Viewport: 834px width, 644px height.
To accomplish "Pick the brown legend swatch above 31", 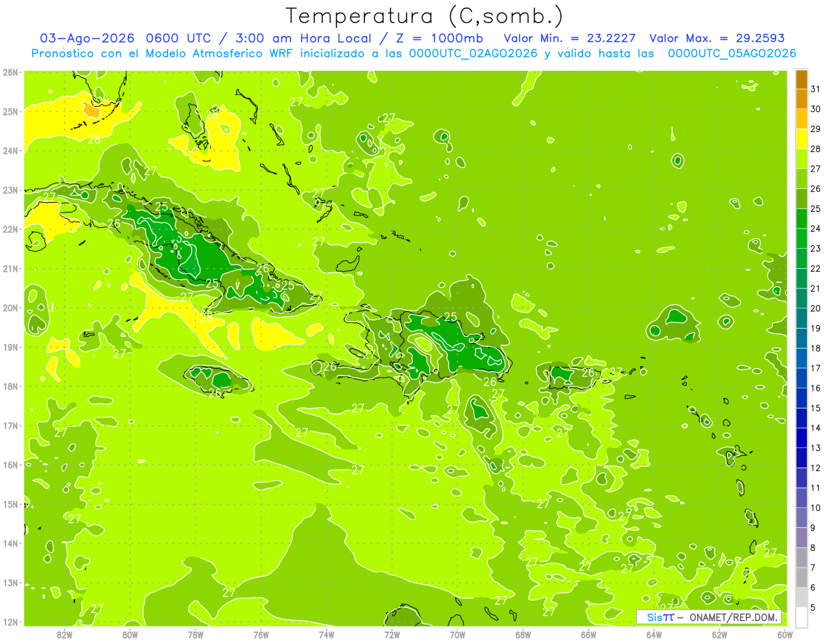I will pyautogui.click(x=801, y=79).
